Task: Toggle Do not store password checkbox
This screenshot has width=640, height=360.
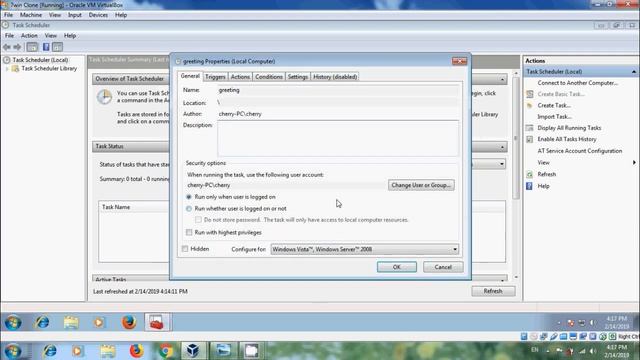Action: tap(198, 220)
